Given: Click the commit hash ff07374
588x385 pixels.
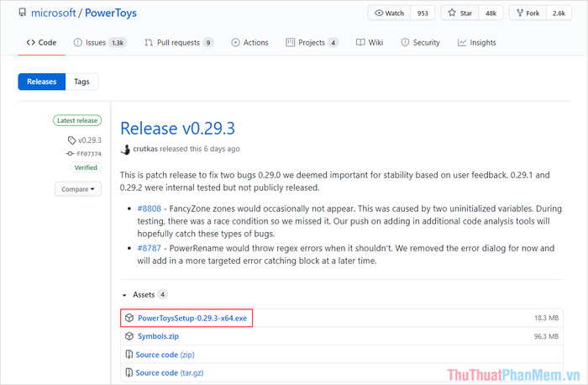Looking at the screenshot, I should (89, 154).
